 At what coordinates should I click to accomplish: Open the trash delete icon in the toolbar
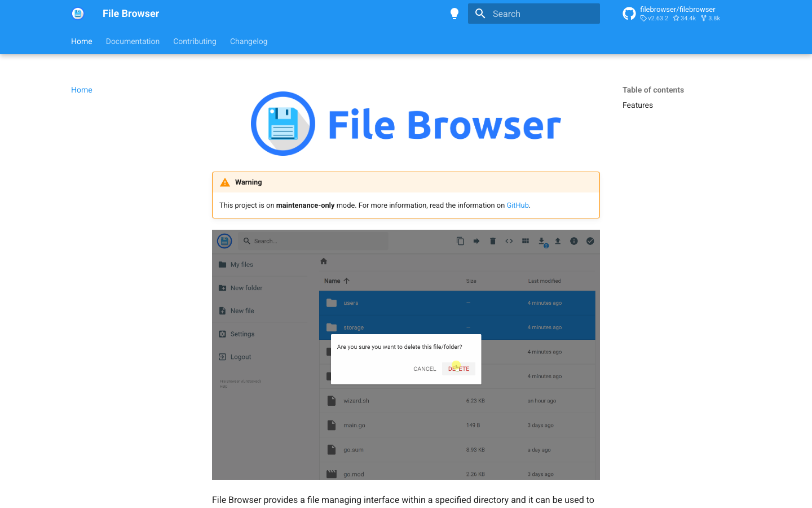(492, 240)
